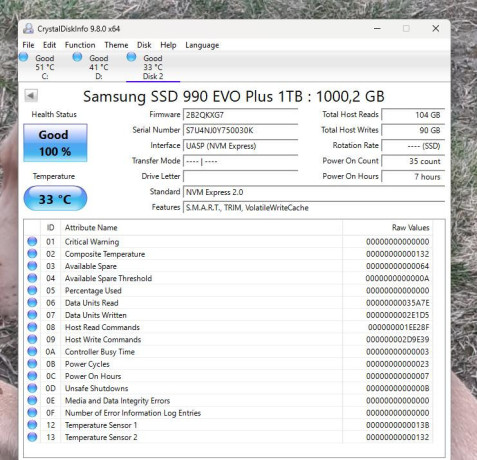The image size is (477, 460).
Task: Click the Serial Number field
Action: pos(240,130)
